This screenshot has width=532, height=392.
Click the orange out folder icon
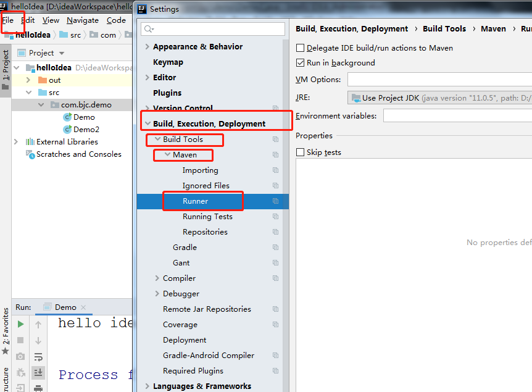coord(43,80)
